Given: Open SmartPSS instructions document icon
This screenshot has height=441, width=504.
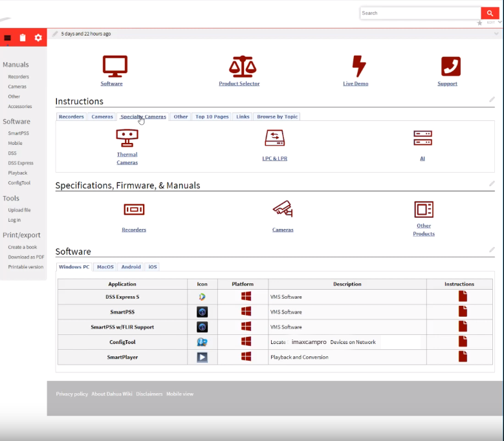Looking at the screenshot, I should pyautogui.click(x=463, y=311).
